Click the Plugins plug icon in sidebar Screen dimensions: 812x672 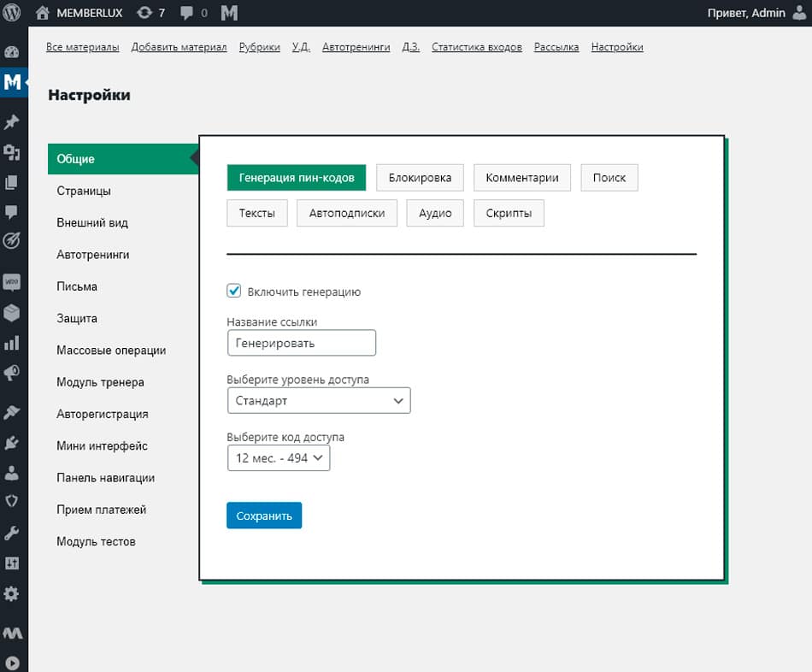tap(12, 443)
